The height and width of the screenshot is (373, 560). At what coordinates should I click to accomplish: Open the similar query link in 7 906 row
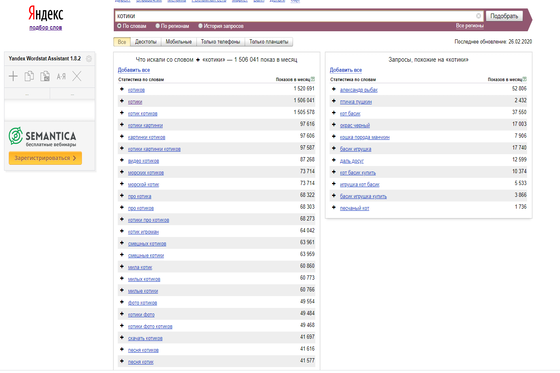pos(365,137)
